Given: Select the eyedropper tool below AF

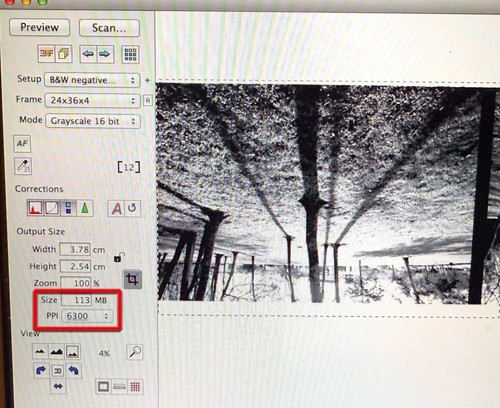Looking at the screenshot, I should pyautogui.click(x=23, y=166).
